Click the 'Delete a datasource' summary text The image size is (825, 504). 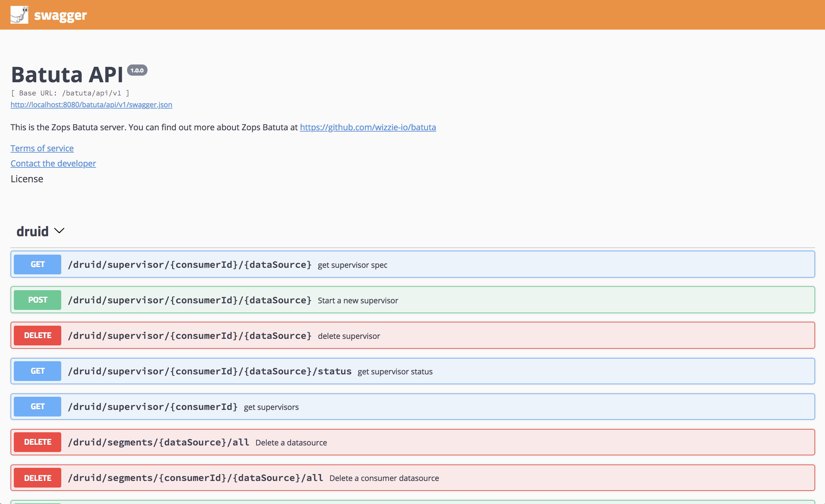(x=291, y=442)
